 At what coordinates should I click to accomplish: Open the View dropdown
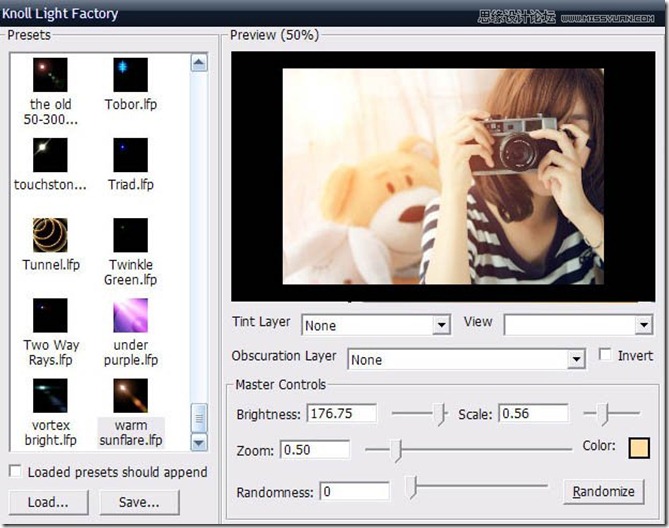pos(578,325)
